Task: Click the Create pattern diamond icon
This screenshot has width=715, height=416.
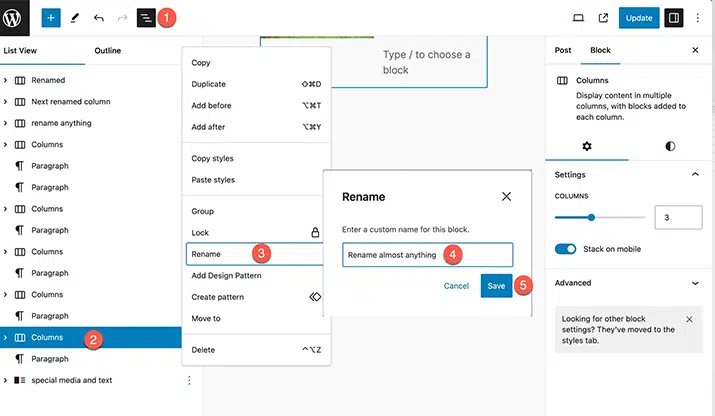Action: pyautogui.click(x=315, y=297)
